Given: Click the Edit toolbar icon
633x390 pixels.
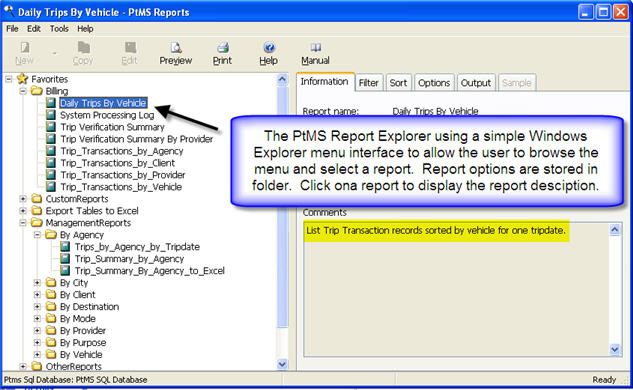Looking at the screenshot, I should click(x=130, y=48).
